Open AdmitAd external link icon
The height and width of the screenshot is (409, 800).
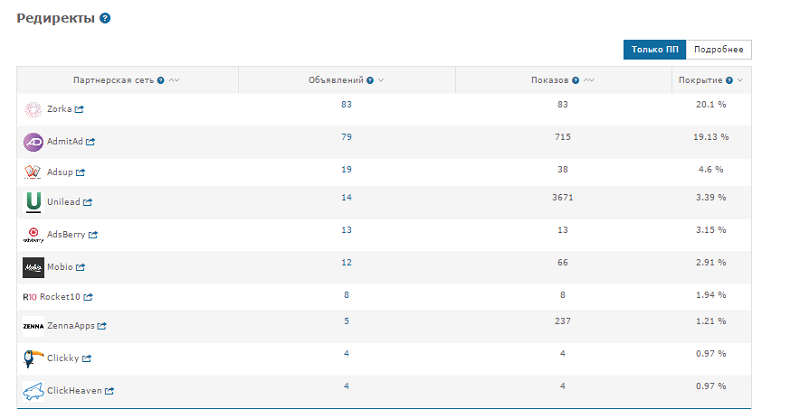coord(90,142)
